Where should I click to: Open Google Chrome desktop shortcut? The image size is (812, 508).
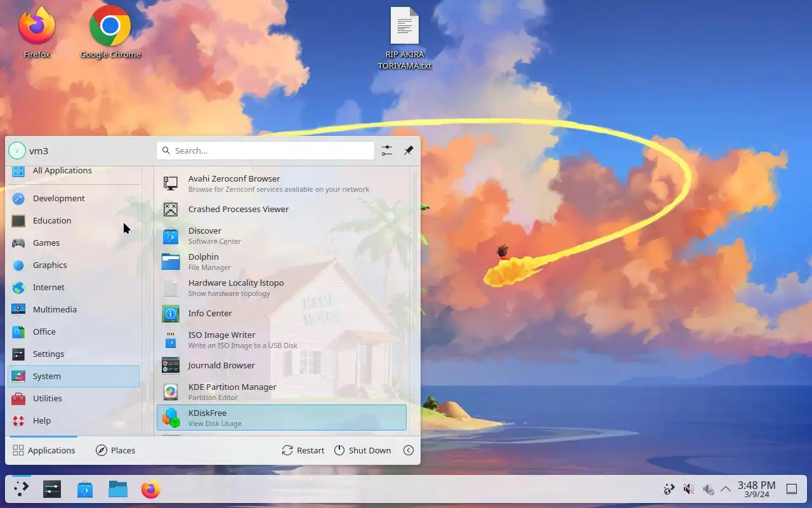point(110,32)
